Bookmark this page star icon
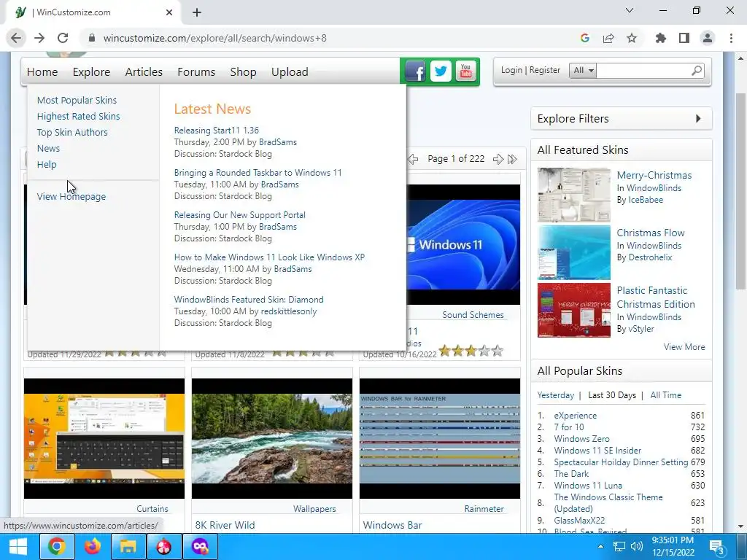Screen dimensions: 747x560 632,38
